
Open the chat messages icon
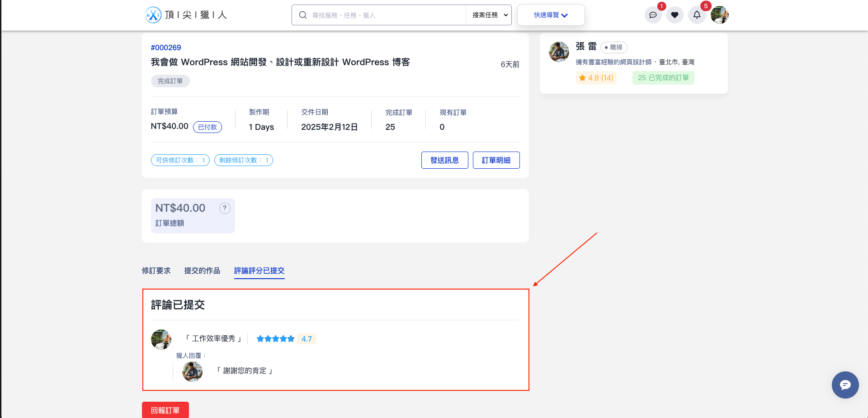[x=653, y=15]
